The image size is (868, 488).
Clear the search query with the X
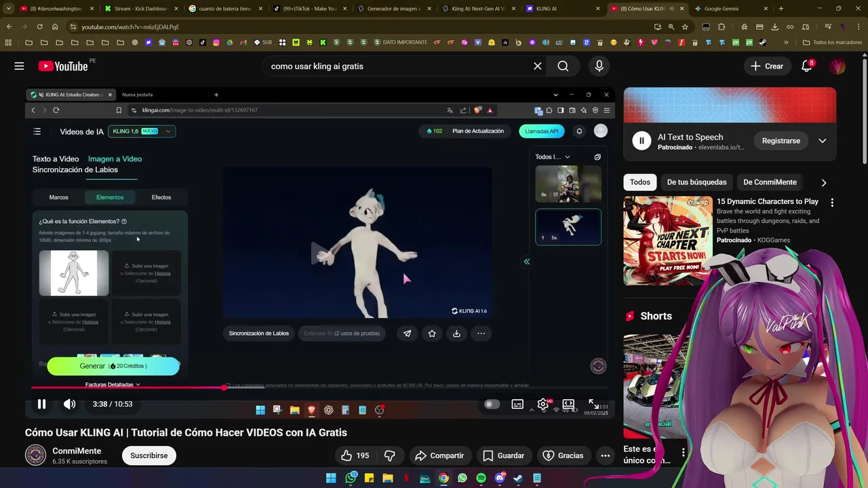[x=537, y=66]
